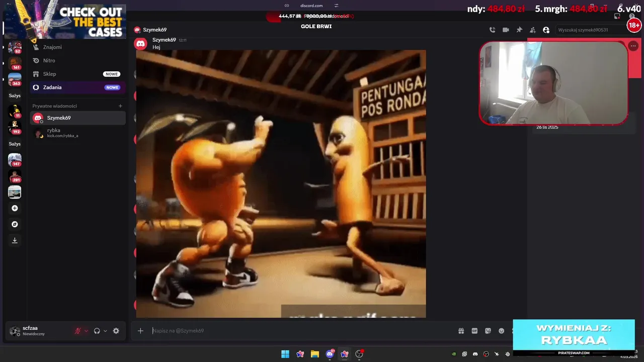The width and height of the screenshot is (644, 362).
Task: Open the Szymek69 direct message
Action: point(77,118)
